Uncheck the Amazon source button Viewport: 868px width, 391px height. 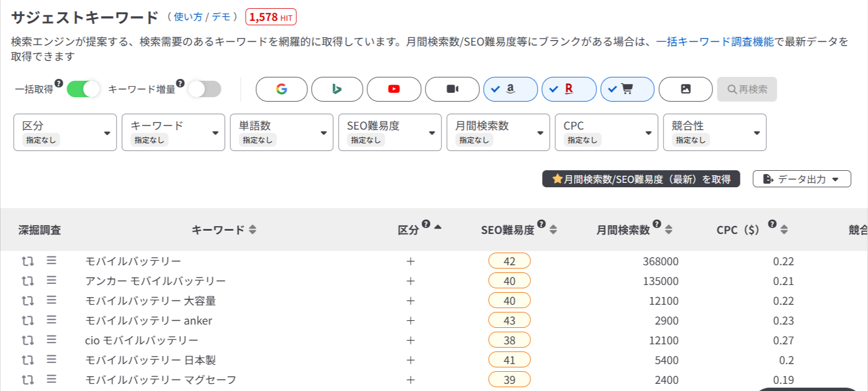(x=510, y=89)
